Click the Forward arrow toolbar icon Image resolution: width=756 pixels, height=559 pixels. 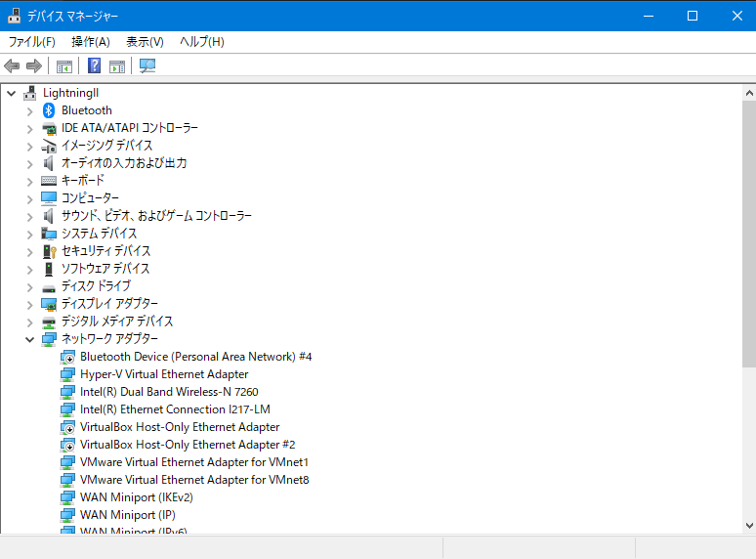click(x=34, y=65)
